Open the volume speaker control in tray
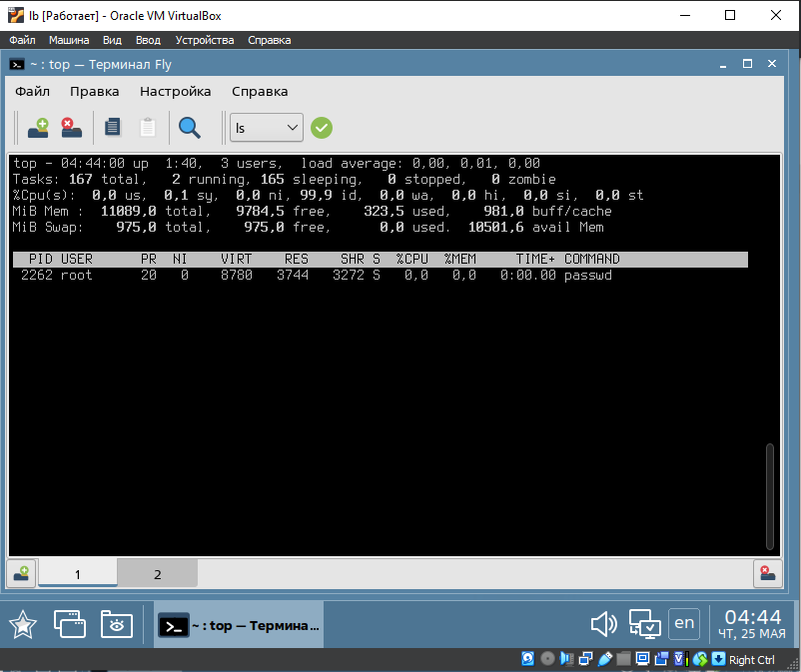The height and width of the screenshot is (672, 801). 603,624
